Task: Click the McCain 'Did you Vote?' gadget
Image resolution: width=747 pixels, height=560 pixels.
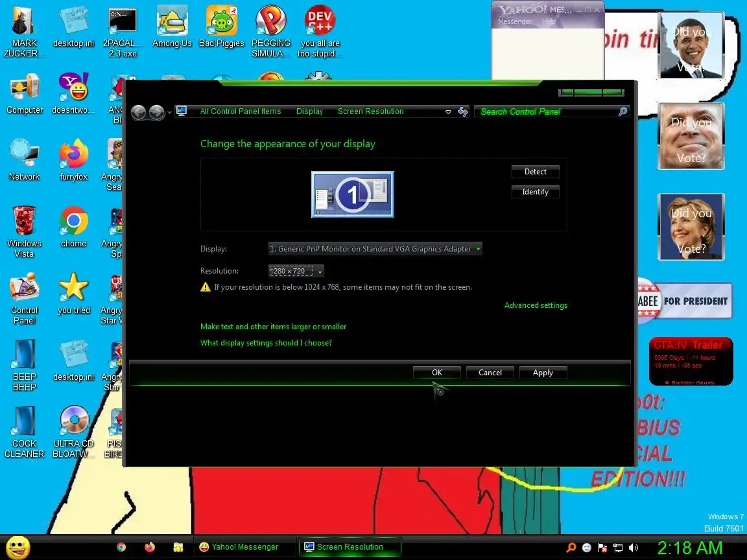Action: pos(691,136)
